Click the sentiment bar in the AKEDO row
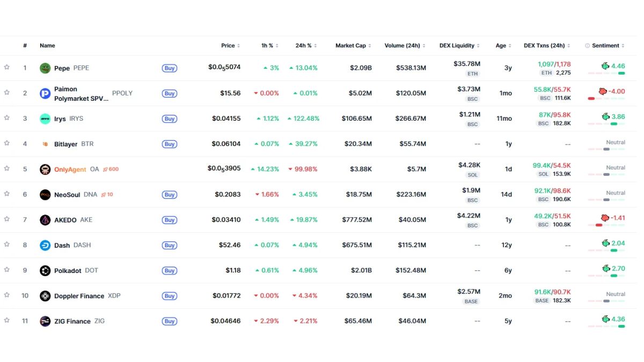The image size is (644, 362). [x=606, y=225]
